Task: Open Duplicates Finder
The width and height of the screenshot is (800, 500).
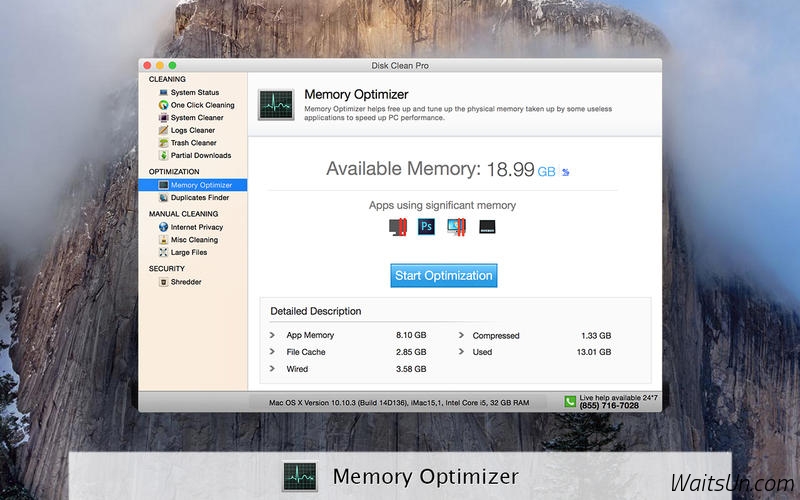Action: 200,197
